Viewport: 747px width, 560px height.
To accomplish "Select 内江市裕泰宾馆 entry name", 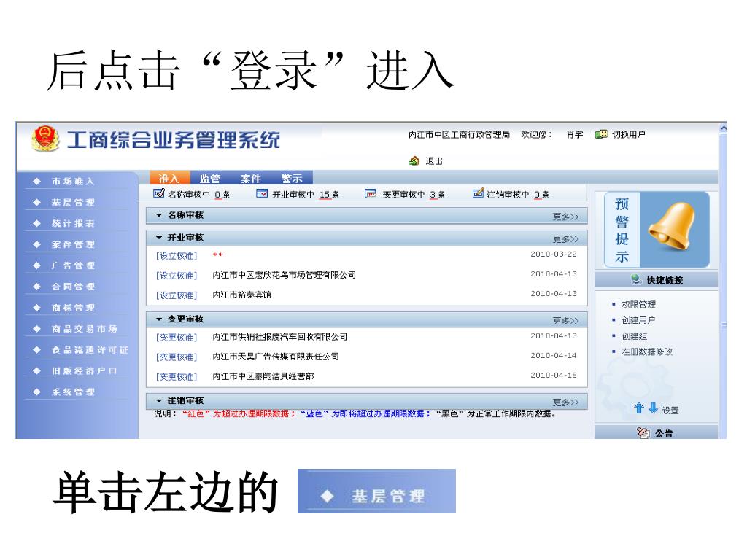I will click(x=242, y=295).
